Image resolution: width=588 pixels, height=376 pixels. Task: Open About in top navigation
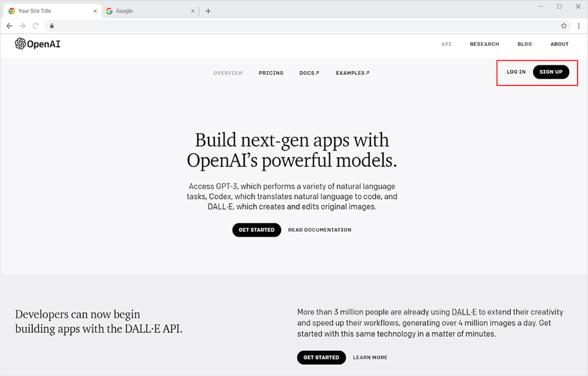pyautogui.click(x=559, y=44)
